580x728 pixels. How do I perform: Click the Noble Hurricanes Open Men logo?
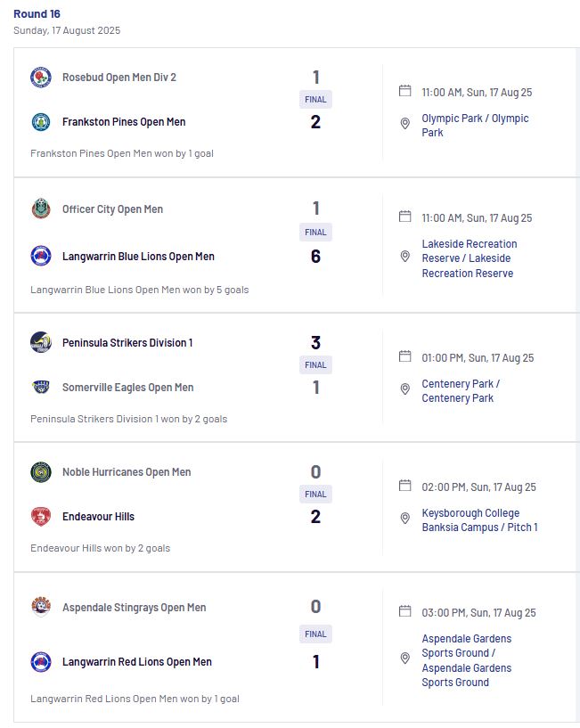[x=41, y=471]
